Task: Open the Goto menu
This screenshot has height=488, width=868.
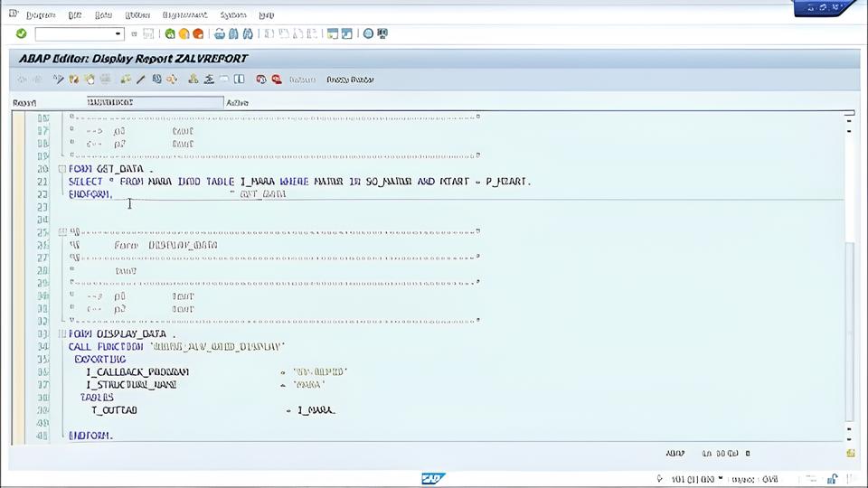Action: point(103,15)
